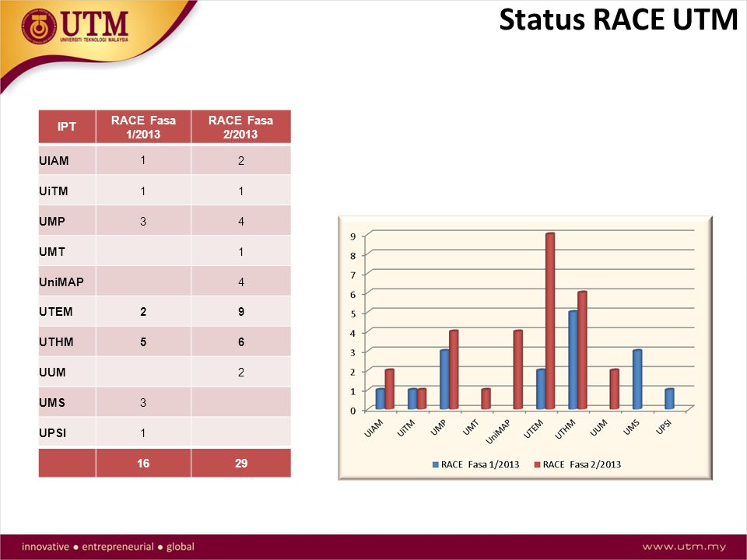The width and height of the screenshot is (747, 560).
Task: Click the innovative entrepreneurial global tagline
Action: coord(107,547)
